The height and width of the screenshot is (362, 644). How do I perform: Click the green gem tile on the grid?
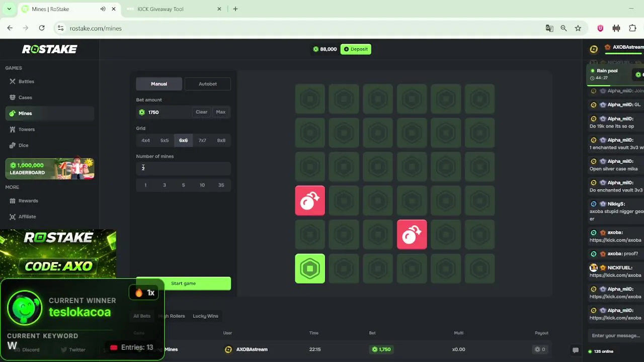(310, 268)
